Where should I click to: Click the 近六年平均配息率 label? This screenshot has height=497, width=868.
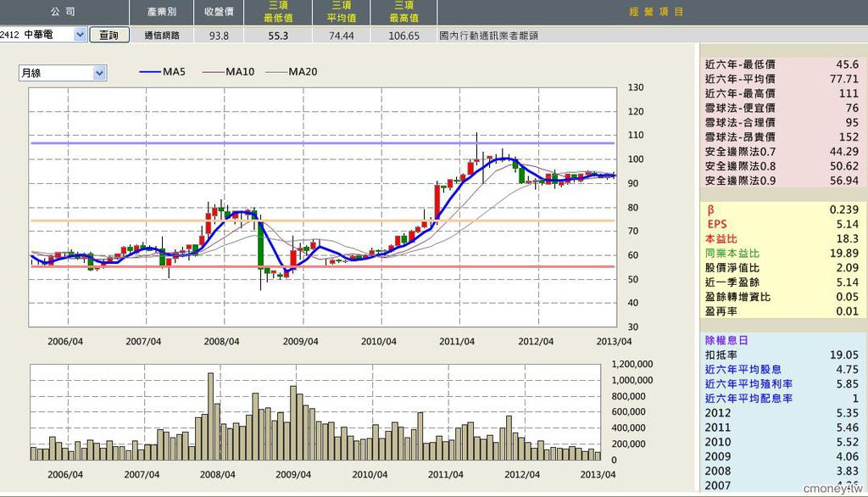coord(749,398)
